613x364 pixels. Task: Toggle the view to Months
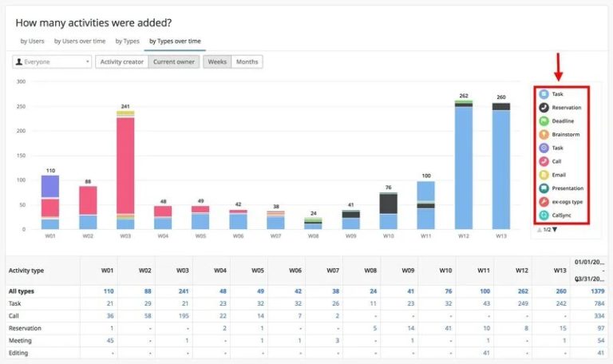pos(247,61)
